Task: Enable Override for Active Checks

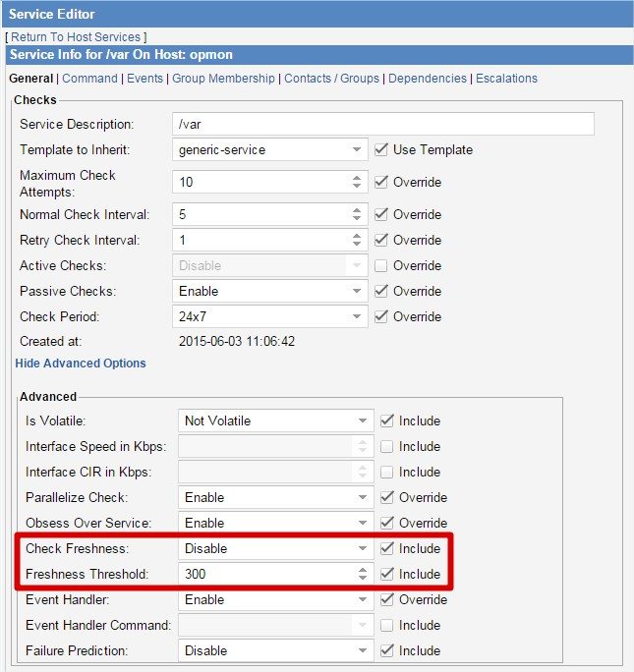Action: tap(382, 265)
